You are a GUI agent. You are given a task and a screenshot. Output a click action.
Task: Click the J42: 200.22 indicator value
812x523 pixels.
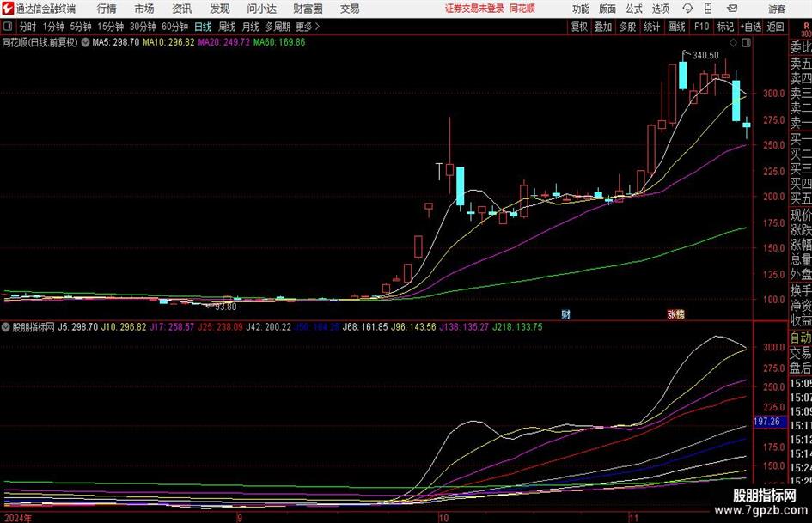click(x=269, y=326)
